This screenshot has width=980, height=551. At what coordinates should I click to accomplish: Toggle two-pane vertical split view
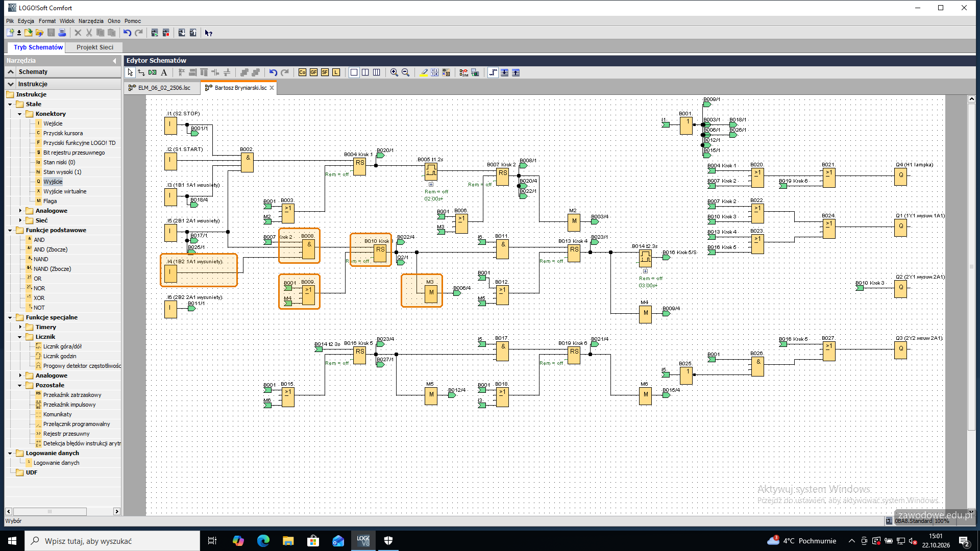click(x=365, y=72)
